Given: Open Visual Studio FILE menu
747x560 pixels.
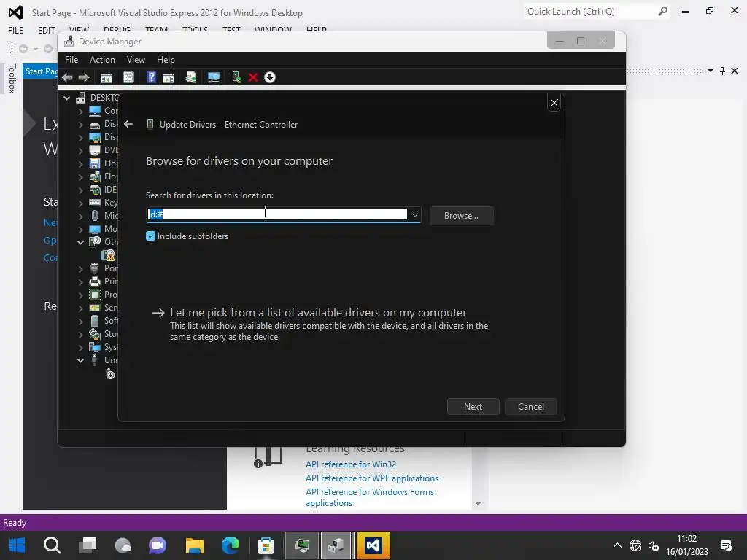Looking at the screenshot, I should pyautogui.click(x=16, y=30).
